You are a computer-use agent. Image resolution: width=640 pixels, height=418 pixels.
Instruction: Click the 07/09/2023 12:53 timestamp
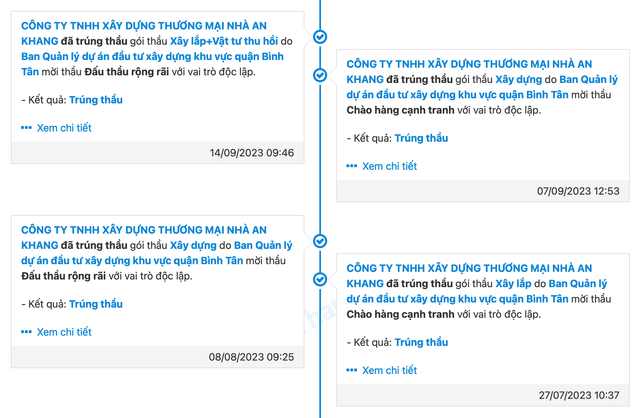pos(578,191)
